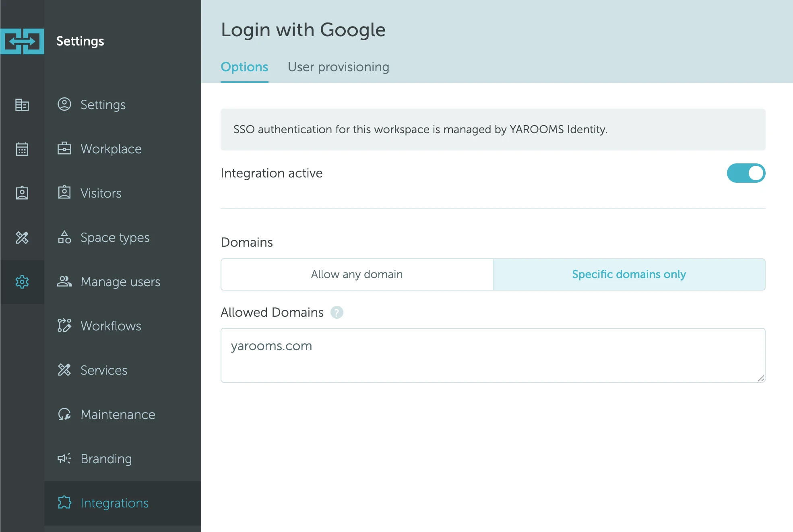793x532 pixels.
Task: Show help for Allowed Domains
Action: [x=337, y=312]
